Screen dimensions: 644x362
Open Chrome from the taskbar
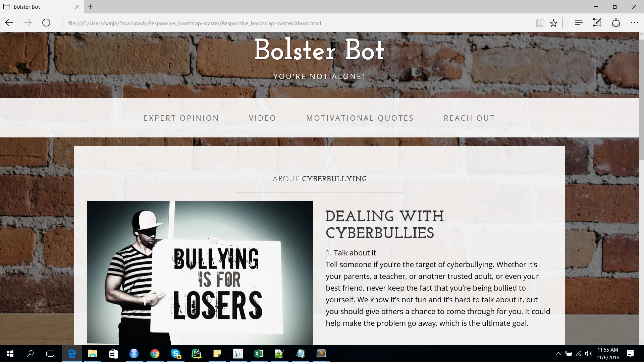(x=155, y=354)
